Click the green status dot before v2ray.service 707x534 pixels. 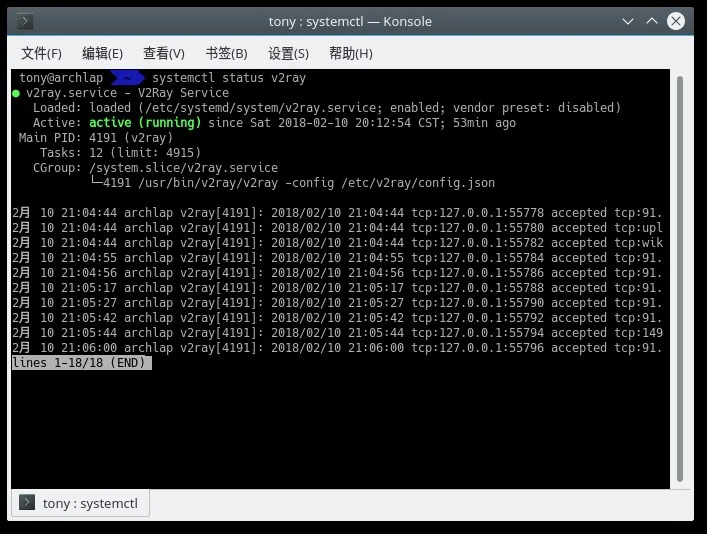[x=16, y=93]
